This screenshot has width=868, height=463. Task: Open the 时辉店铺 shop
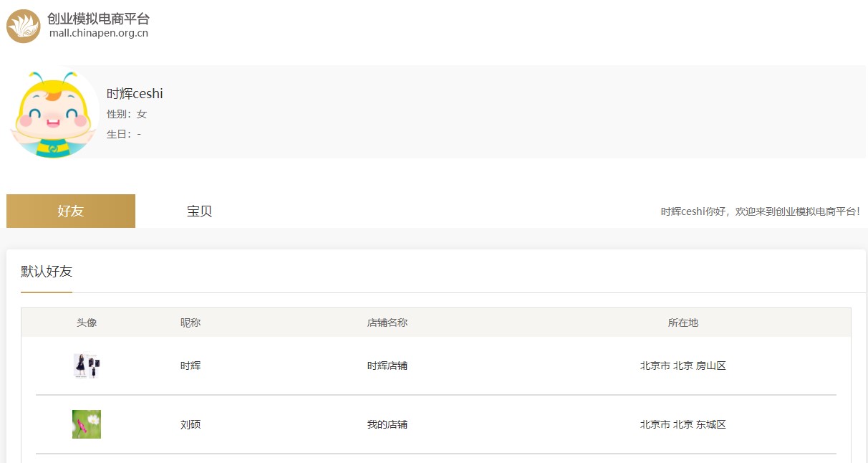pyautogui.click(x=387, y=366)
